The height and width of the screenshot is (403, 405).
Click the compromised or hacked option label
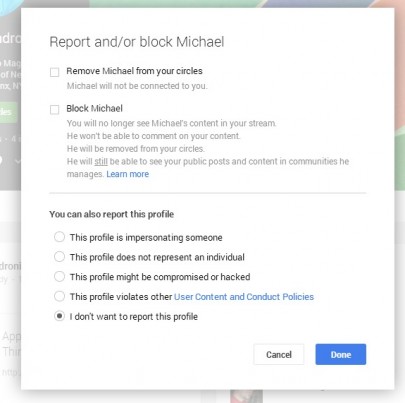[160, 277]
